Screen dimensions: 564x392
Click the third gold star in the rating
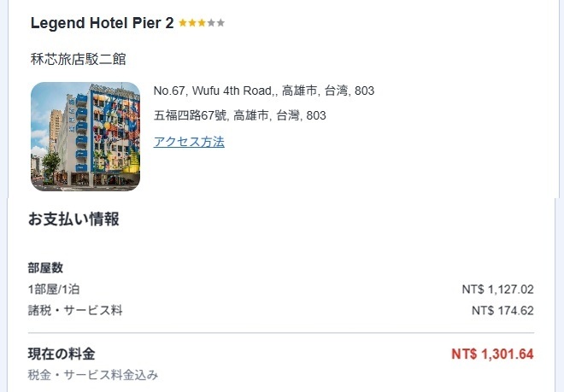point(202,23)
